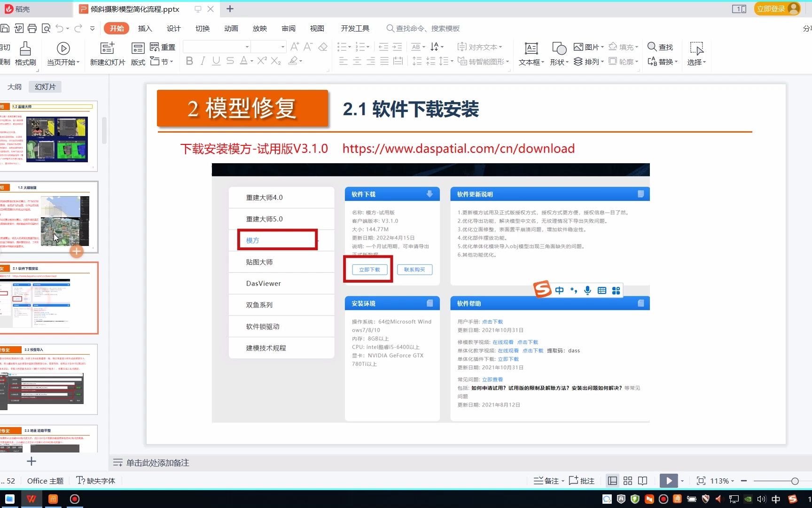This screenshot has height=508, width=812.
Task: Open the font name dropdown
Action: [x=247, y=47]
